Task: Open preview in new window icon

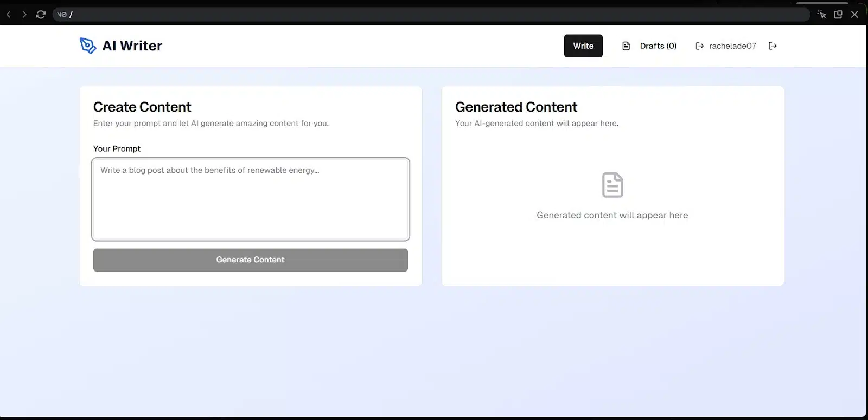Action: coord(838,15)
